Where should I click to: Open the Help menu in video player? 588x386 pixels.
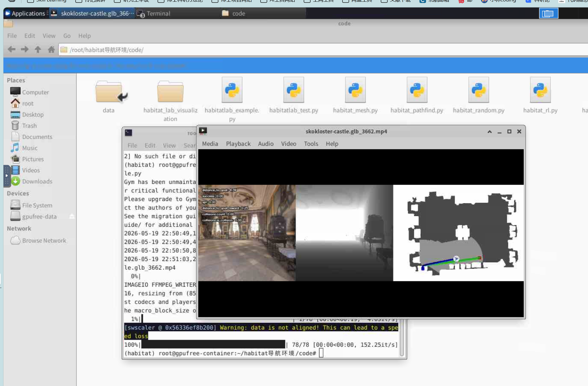click(332, 144)
